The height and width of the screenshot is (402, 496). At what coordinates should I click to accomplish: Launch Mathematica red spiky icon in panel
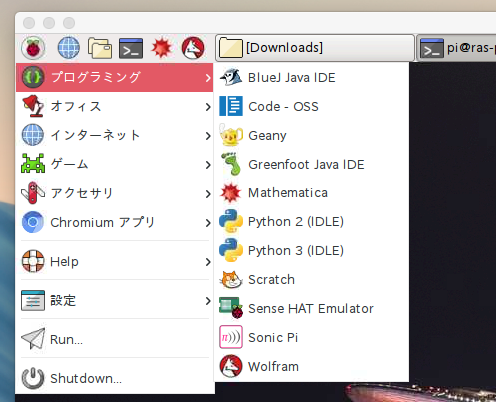[162, 48]
